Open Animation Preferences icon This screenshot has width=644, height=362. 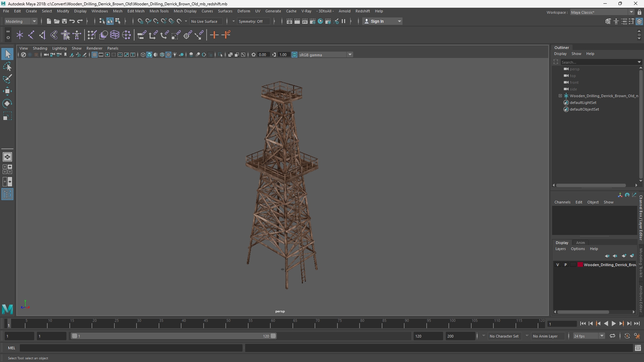(x=637, y=336)
